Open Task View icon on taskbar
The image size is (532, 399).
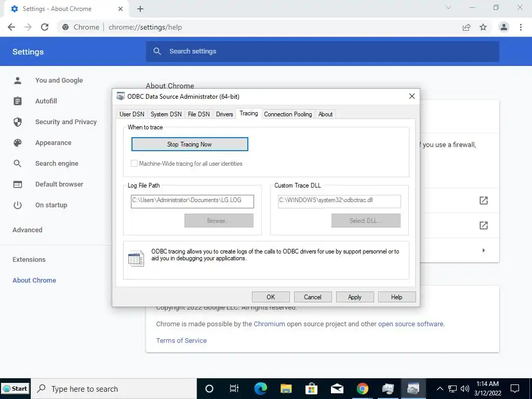pos(234,389)
